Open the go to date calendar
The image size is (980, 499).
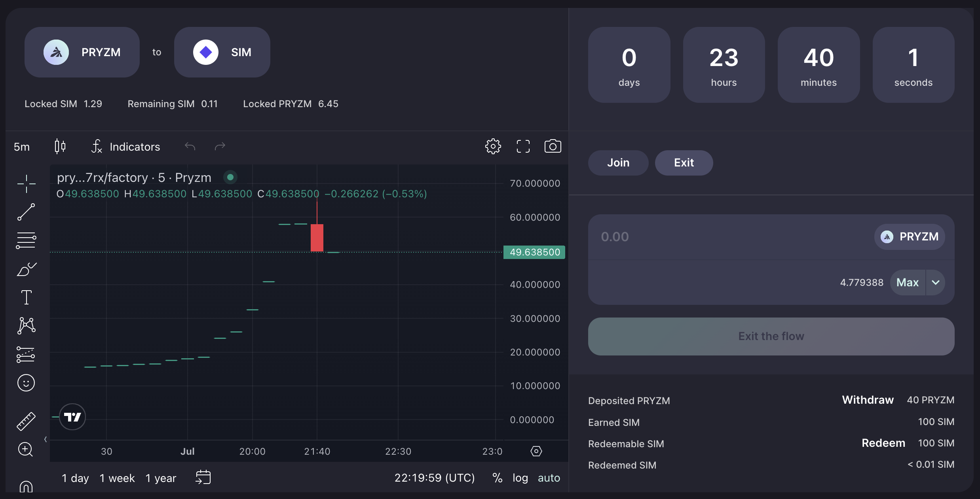pos(203,477)
